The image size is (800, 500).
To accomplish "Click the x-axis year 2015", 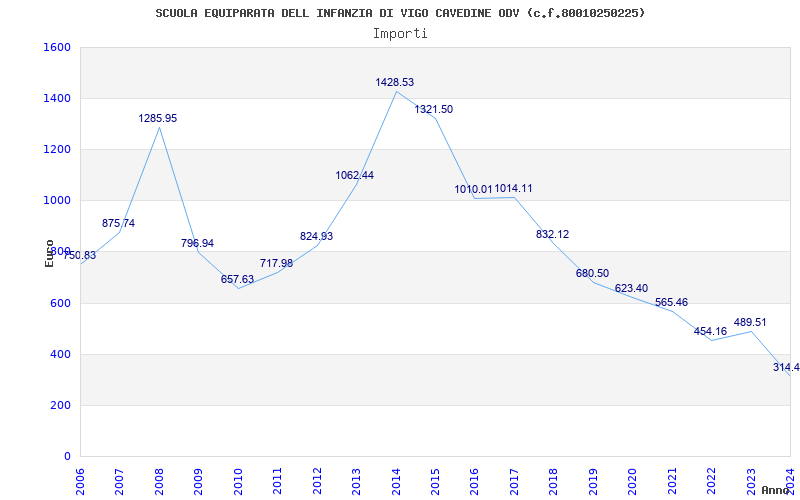I will point(435,482).
